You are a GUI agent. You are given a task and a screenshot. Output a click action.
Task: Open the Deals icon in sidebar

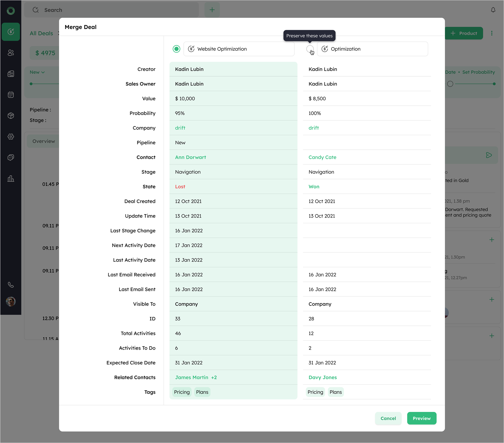pos(11,32)
